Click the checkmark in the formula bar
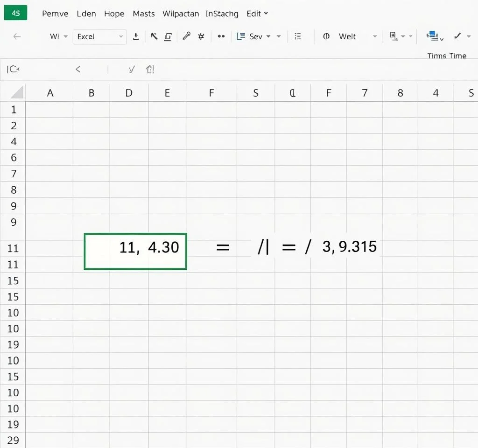Screen dimensions: 478x448 tap(132, 70)
